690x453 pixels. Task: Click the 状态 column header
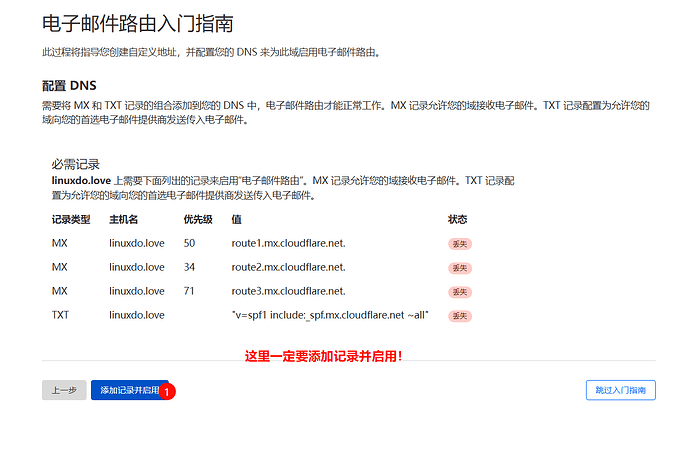[x=458, y=219]
